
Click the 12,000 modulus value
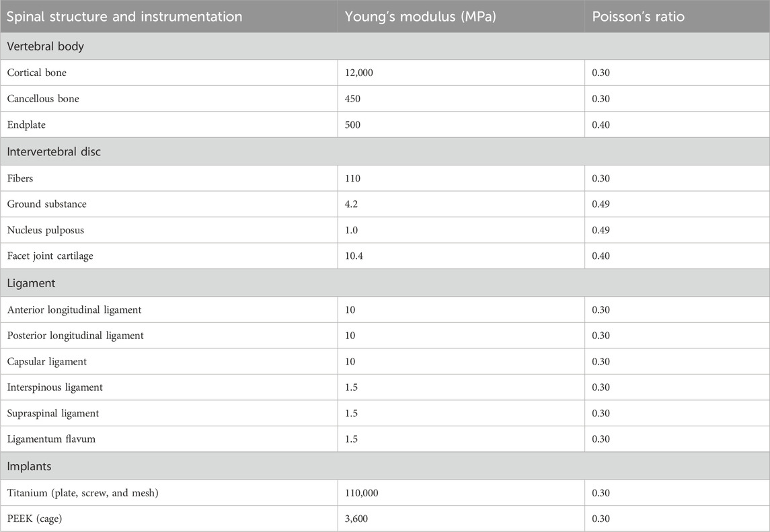(359, 73)
